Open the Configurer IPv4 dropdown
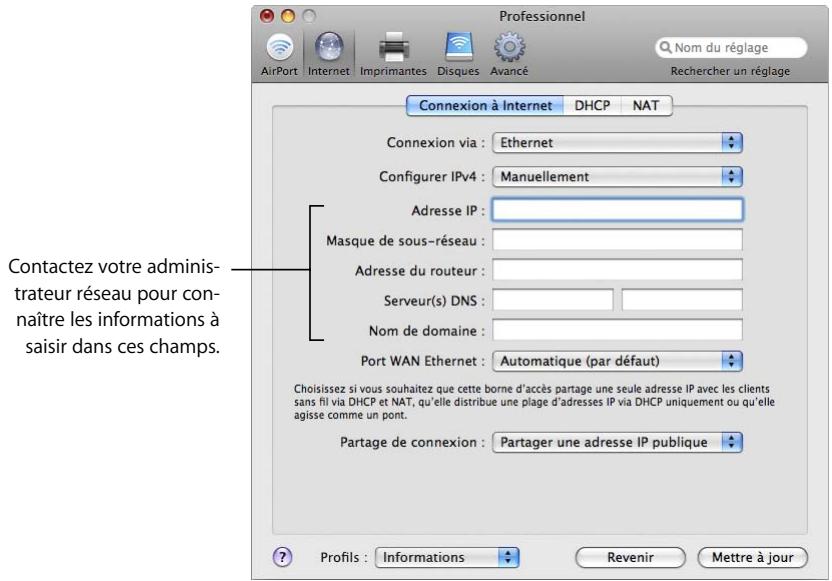832x581 pixels. (618, 177)
